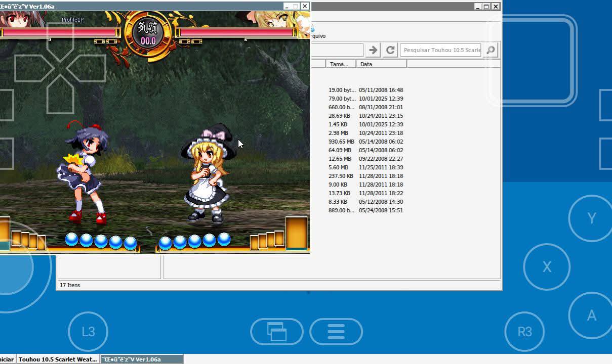Focus the Pesquisar Touhou 10.5 search field
Image resolution: width=612 pixels, height=364 pixels.
[441, 50]
